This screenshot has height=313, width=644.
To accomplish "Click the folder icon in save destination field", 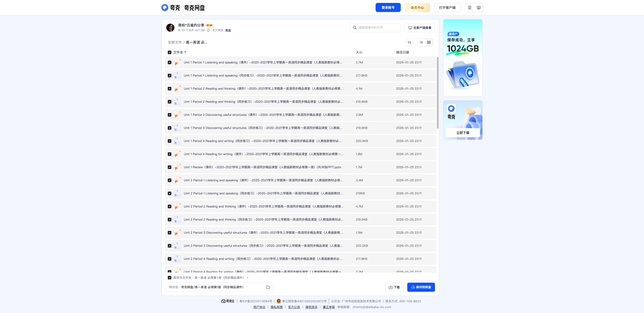I will click(x=268, y=287).
